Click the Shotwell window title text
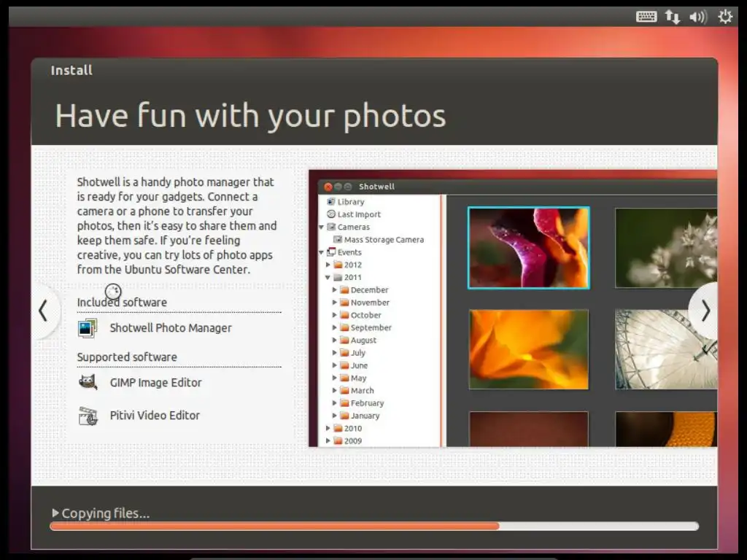 pos(376,187)
